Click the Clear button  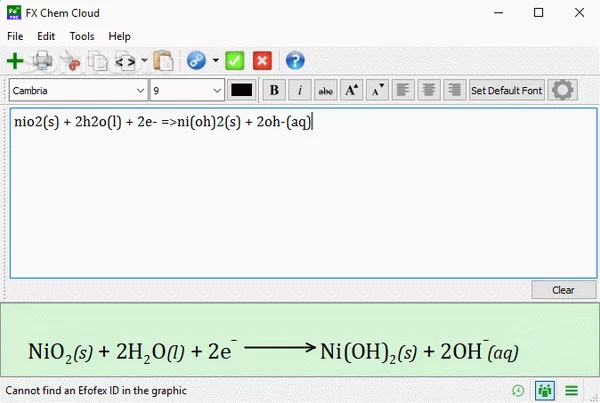(x=564, y=290)
